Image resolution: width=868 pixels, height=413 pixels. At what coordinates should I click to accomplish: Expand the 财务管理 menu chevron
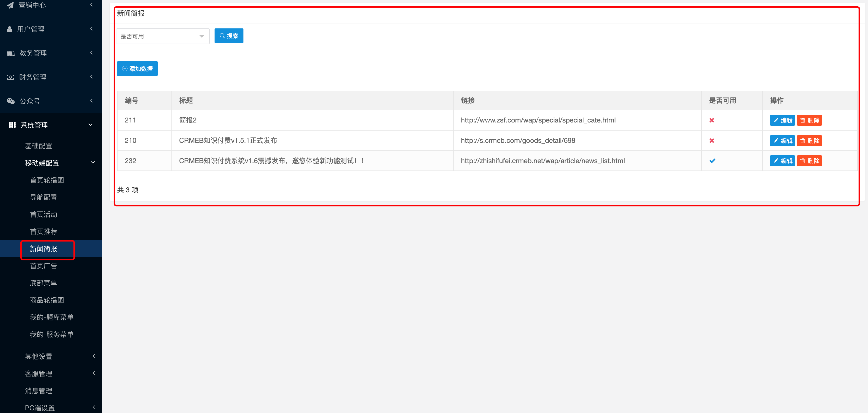coord(91,77)
